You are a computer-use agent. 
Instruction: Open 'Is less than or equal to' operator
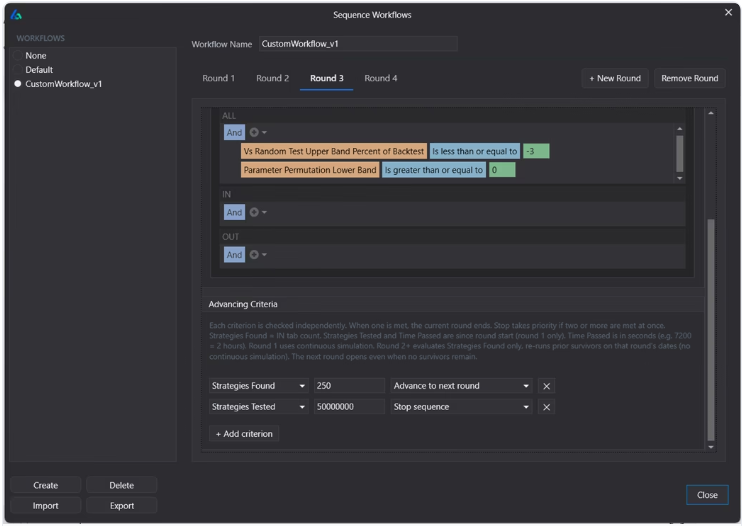point(474,151)
